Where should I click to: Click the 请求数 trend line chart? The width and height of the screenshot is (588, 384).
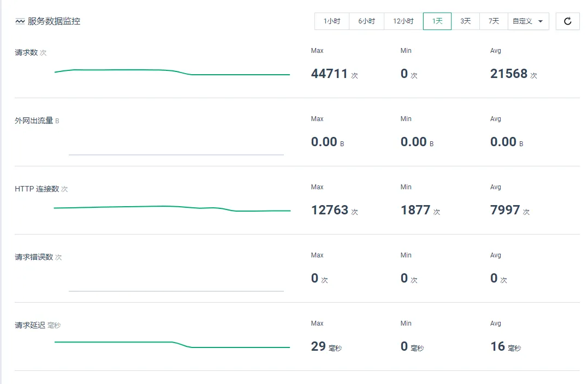click(x=172, y=72)
